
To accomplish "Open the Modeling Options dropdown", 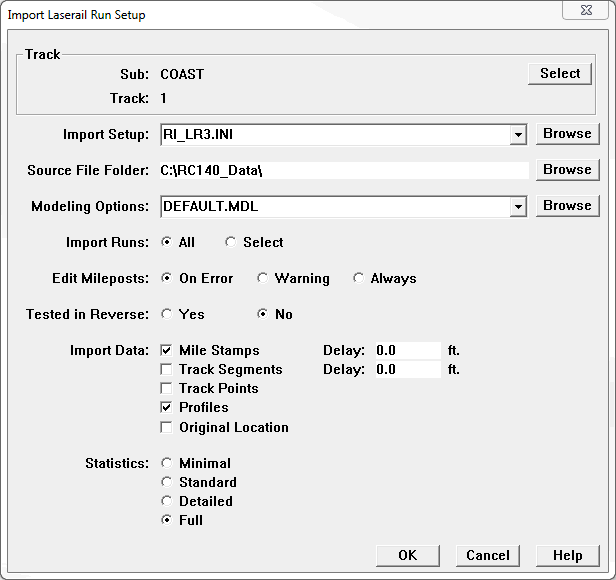I will [x=517, y=206].
